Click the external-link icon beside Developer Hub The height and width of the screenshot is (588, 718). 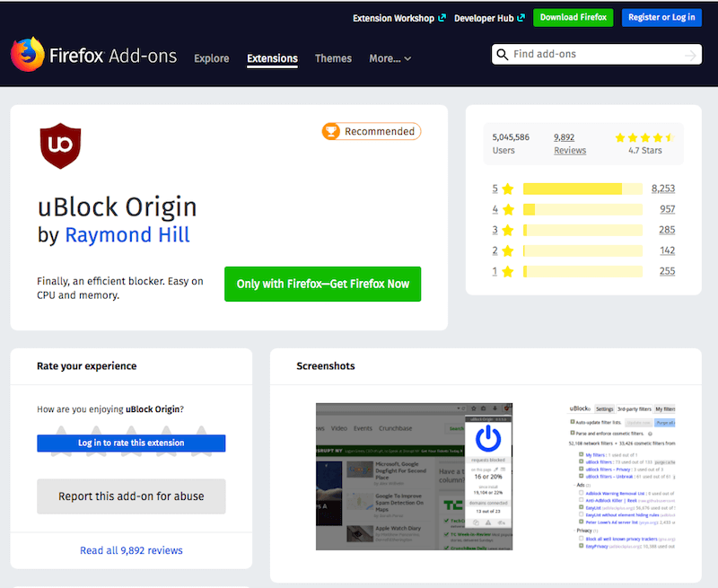click(x=521, y=18)
